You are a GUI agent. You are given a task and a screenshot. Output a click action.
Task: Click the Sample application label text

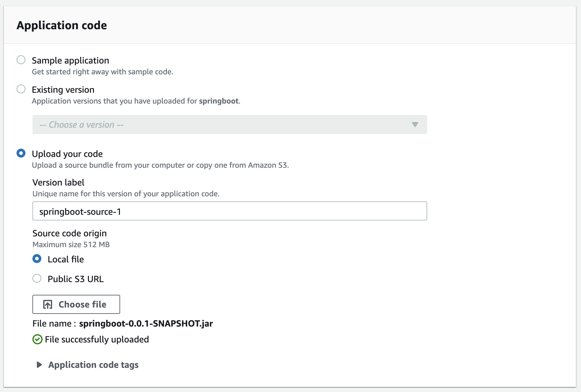(70, 60)
